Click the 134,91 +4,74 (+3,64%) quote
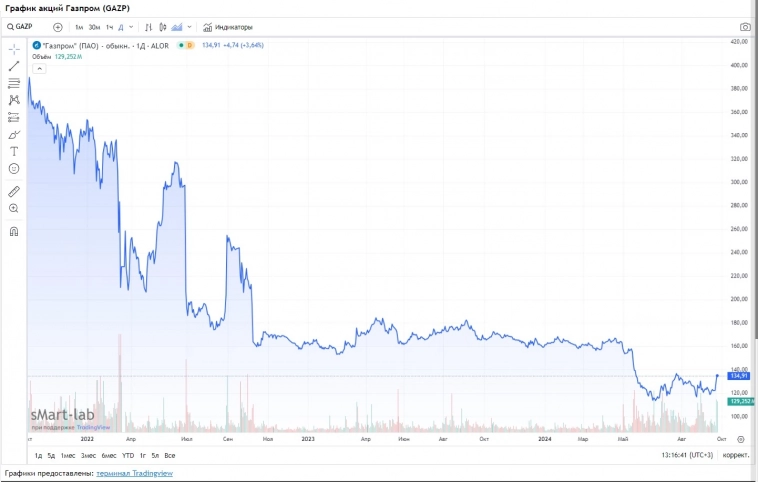Viewport: 758px width, 482px height. 233,45
